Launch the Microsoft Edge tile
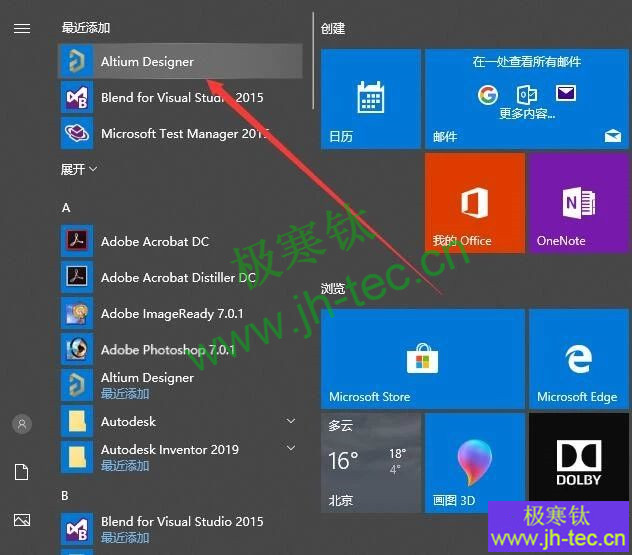The image size is (632, 555). pos(579,359)
